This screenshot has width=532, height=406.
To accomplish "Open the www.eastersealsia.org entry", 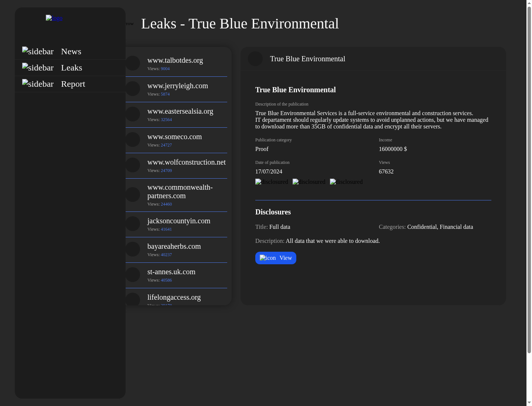I will [176, 115].
